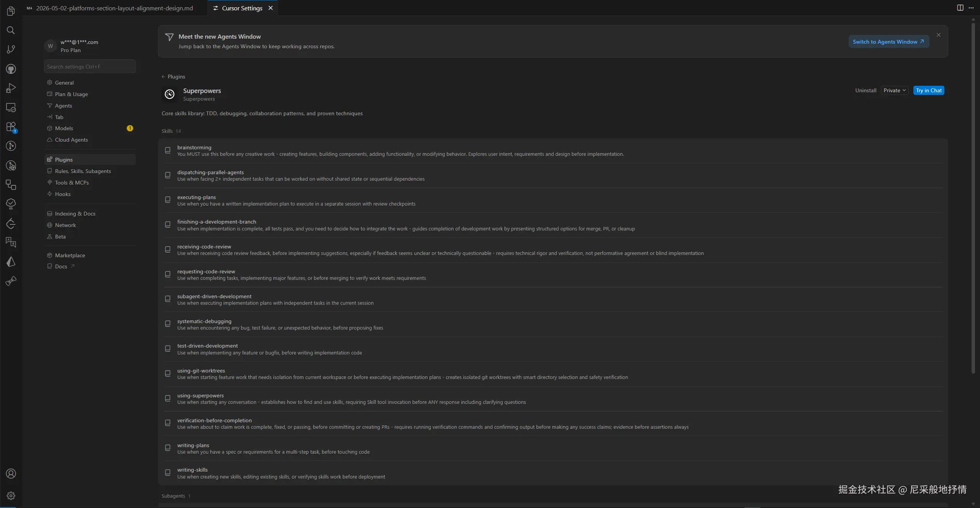Image resolution: width=980 pixels, height=508 pixels.
Task: Click Switch to Agents Window button
Action: (889, 42)
